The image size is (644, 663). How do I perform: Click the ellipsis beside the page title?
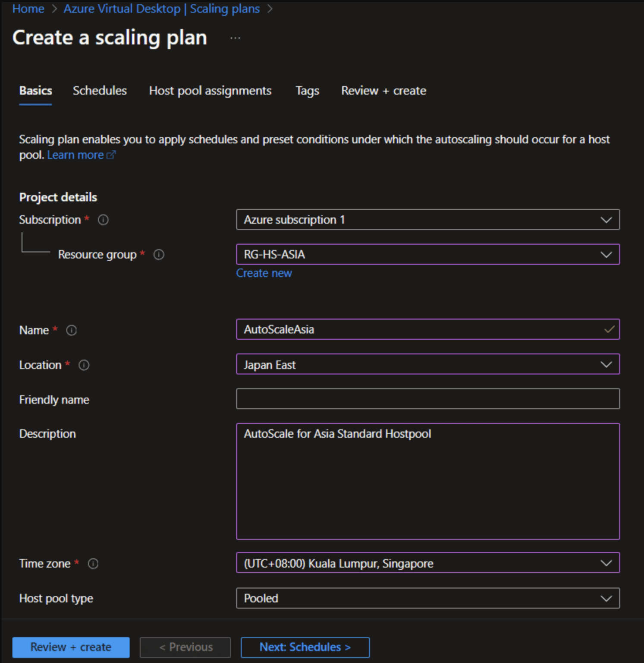click(x=236, y=37)
